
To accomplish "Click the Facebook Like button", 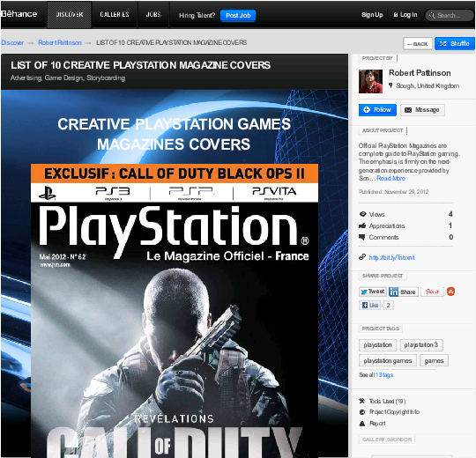I will pos(369,305).
